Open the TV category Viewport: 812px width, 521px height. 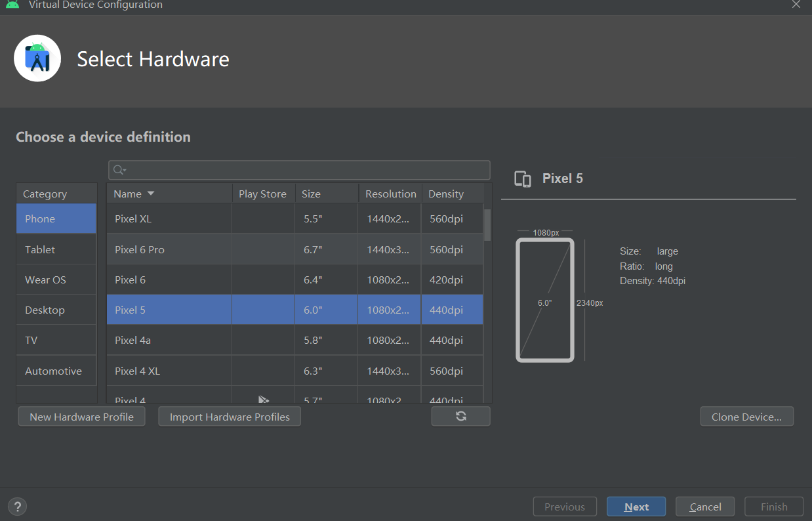tap(31, 340)
